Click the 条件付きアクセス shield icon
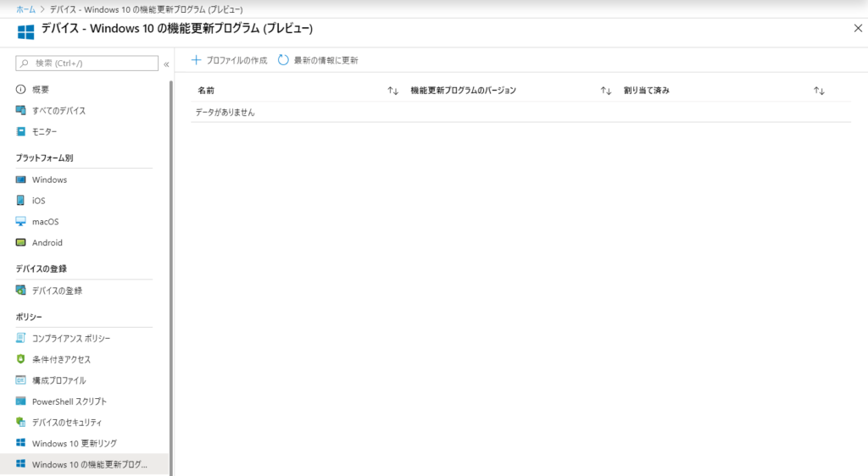This screenshot has height=476, width=868. pos(20,359)
